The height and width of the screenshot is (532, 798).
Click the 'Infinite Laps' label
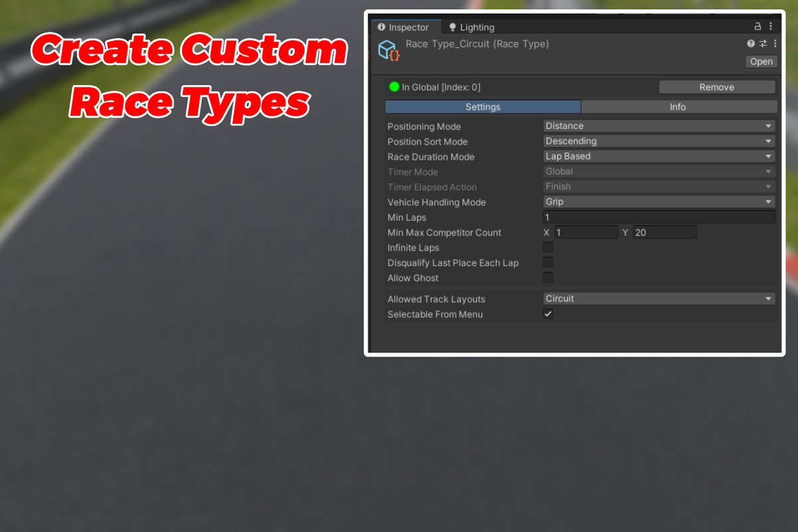[414, 247]
